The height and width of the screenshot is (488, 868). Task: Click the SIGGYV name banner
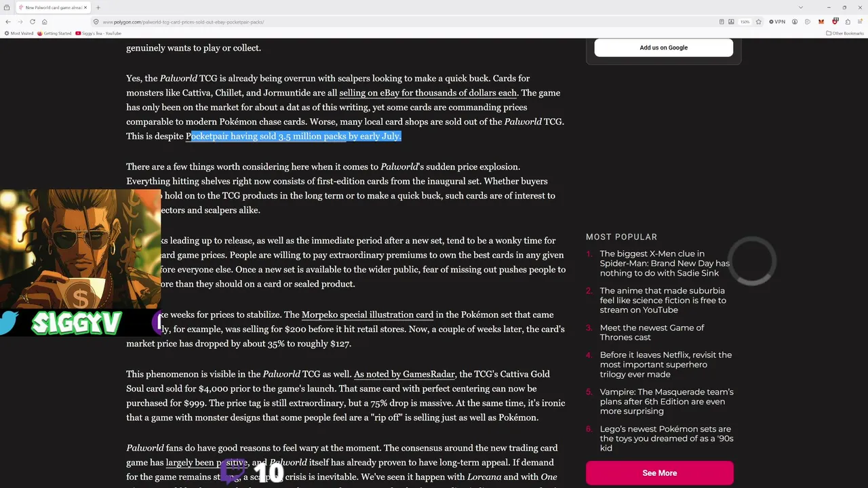pyautogui.click(x=77, y=323)
